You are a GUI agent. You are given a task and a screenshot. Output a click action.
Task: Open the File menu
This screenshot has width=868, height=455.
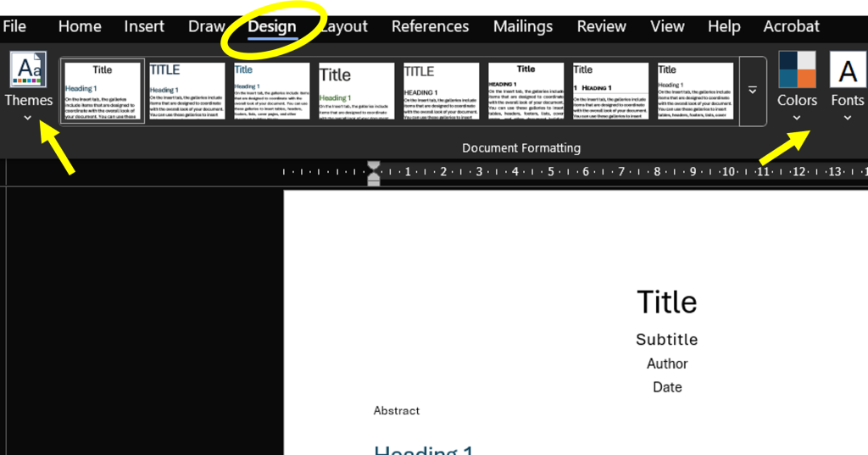point(14,26)
